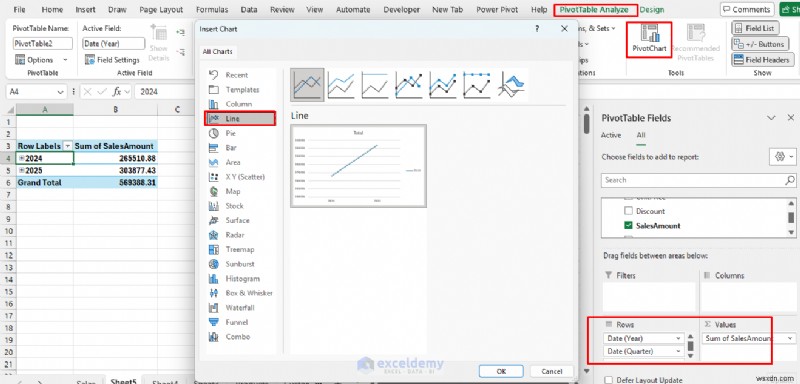Choose the 100% Stacked Line subtype
The image size is (800, 384).
point(375,85)
